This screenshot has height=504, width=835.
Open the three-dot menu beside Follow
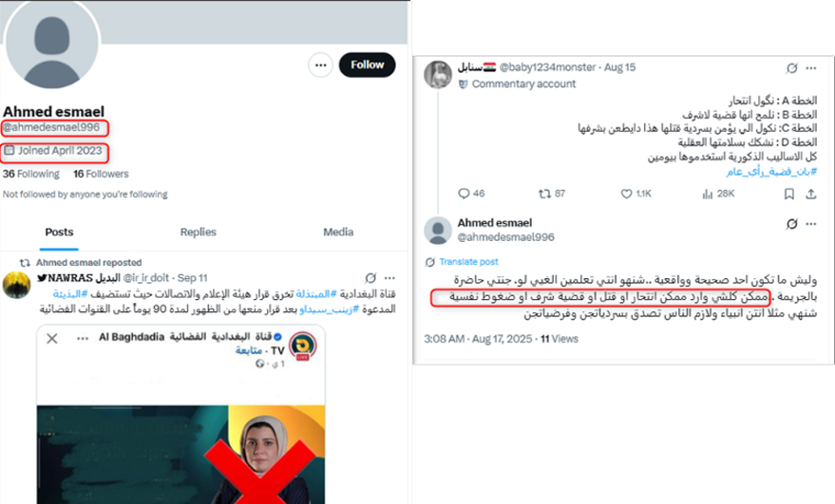[320, 65]
